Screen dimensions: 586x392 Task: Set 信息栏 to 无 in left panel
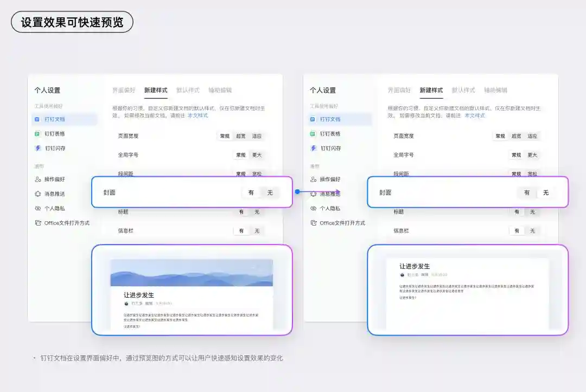click(x=257, y=231)
